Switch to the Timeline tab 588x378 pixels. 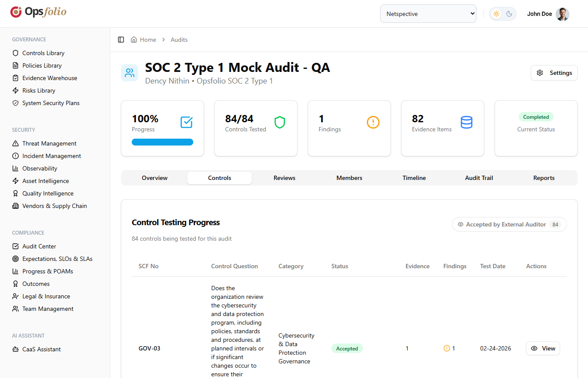point(414,178)
